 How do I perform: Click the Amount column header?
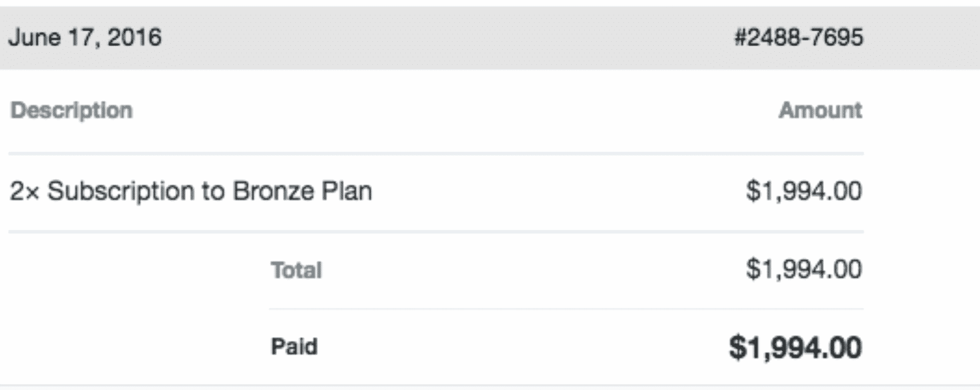pyautogui.click(x=820, y=110)
